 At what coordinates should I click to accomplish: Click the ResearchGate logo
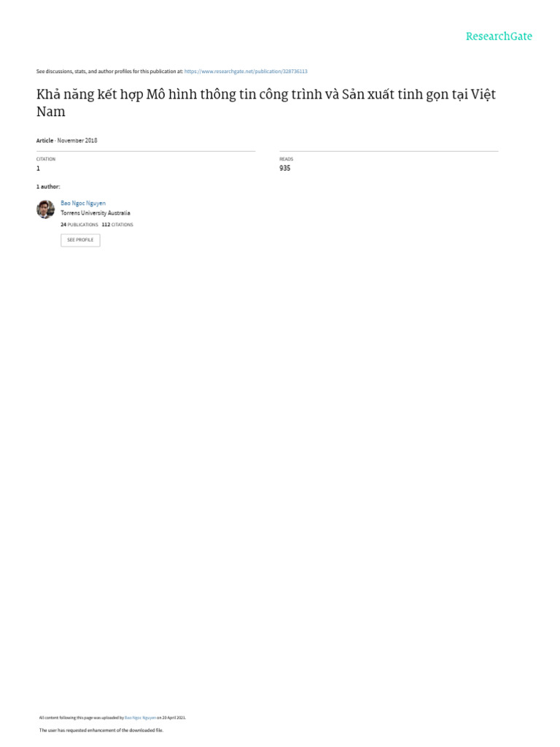tap(499, 36)
